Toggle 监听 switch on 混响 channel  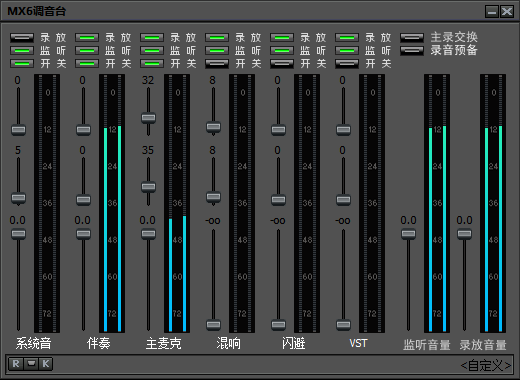(x=217, y=51)
